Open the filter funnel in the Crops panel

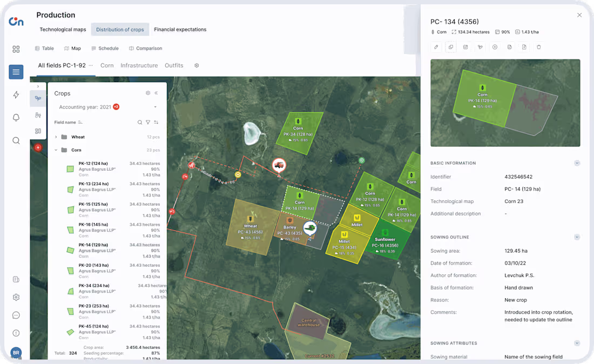click(148, 122)
